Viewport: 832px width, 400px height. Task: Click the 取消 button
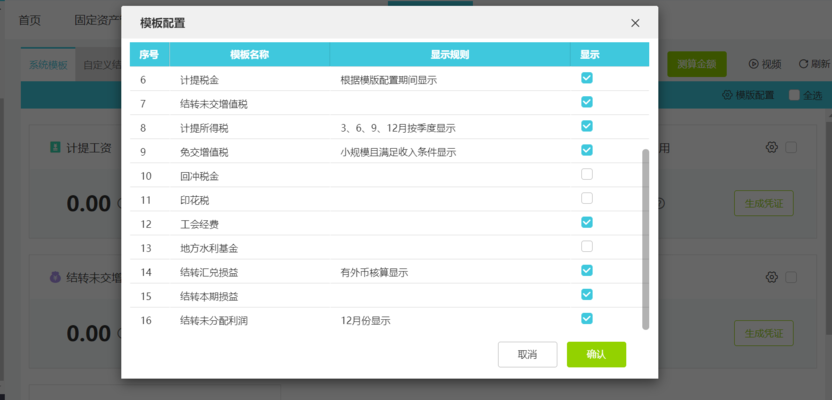[527, 354]
